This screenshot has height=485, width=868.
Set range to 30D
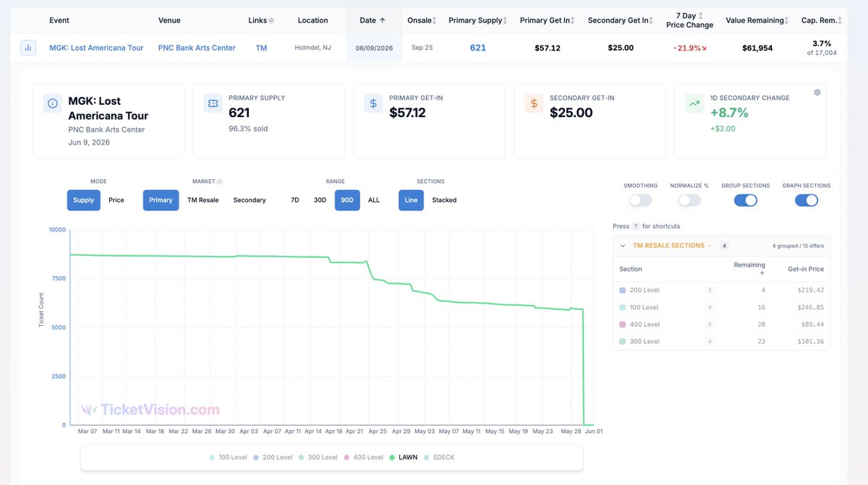(x=320, y=200)
